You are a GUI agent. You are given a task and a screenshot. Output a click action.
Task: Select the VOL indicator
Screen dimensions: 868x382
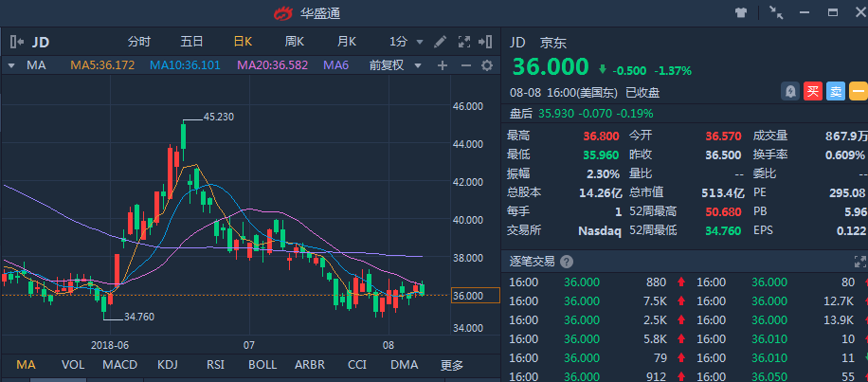click(73, 365)
